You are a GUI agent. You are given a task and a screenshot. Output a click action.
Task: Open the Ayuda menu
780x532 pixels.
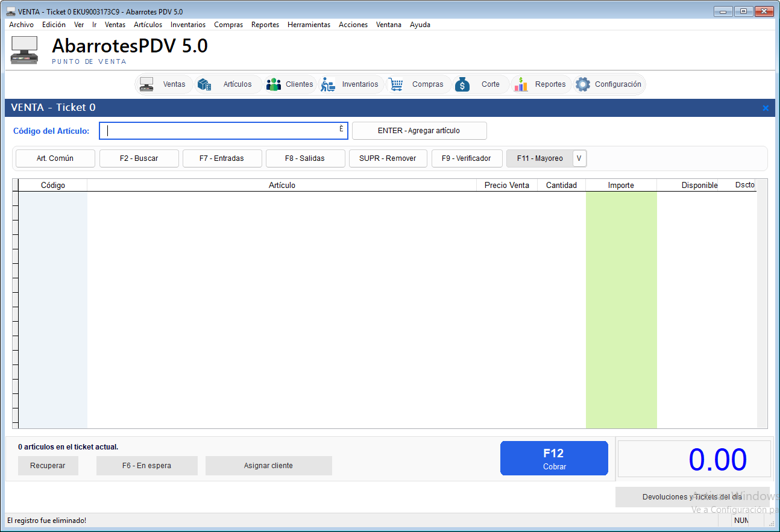(420, 25)
